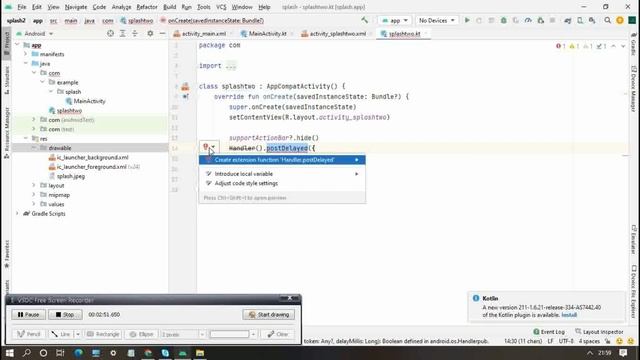Click the class gutter icon beside splashtwo declaration
The width and height of the screenshot is (640, 360).
point(185,86)
